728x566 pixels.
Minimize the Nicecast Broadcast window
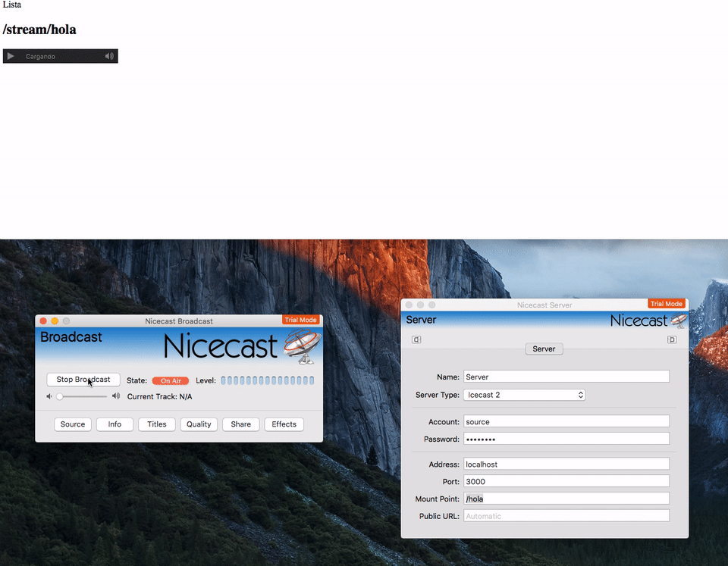point(55,321)
